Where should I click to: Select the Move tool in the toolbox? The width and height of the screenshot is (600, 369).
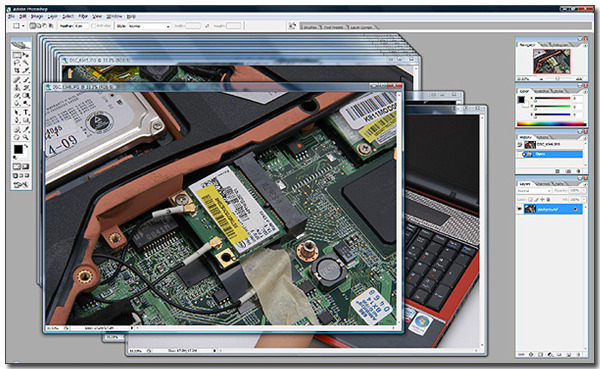[x=26, y=55]
